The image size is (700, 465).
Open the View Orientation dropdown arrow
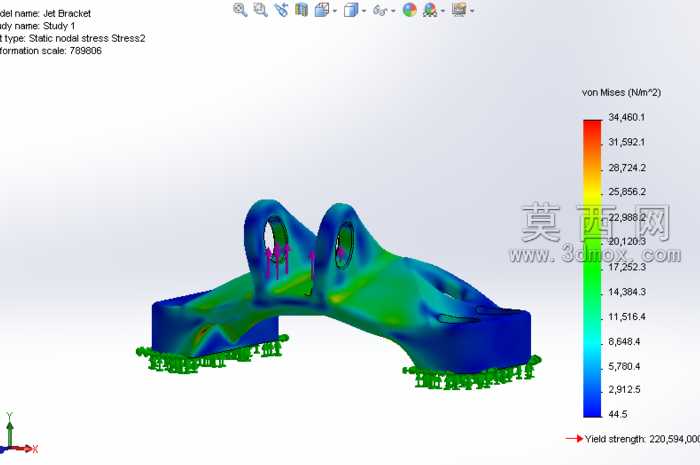tap(335, 11)
